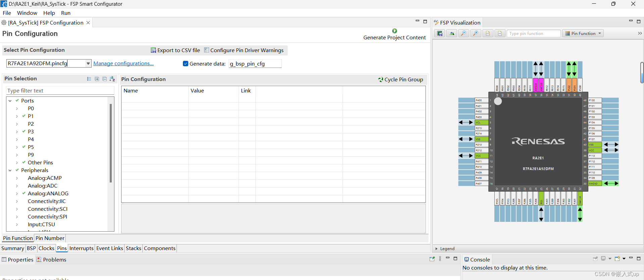Click in Type pin function field

(534, 33)
